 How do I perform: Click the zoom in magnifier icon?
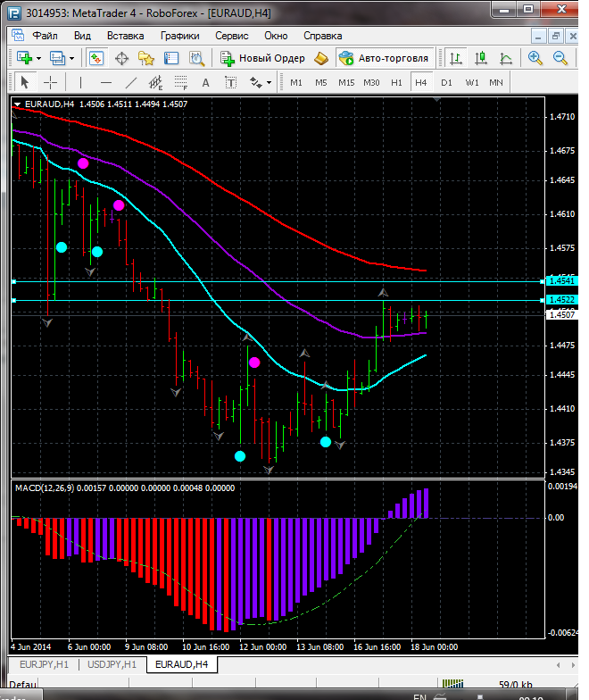pos(535,58)
